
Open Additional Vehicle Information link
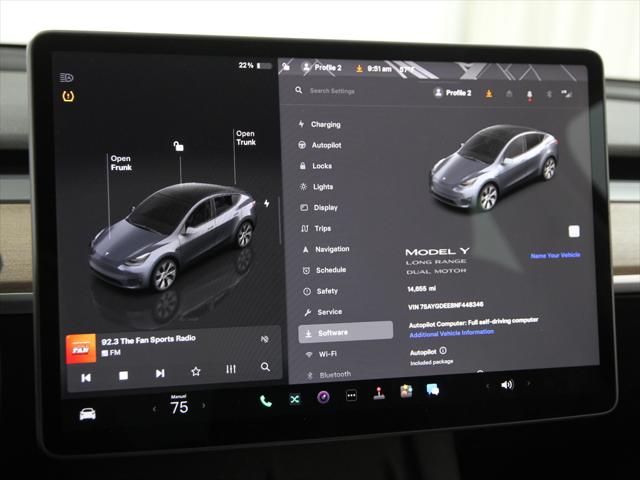coord(451,333)
